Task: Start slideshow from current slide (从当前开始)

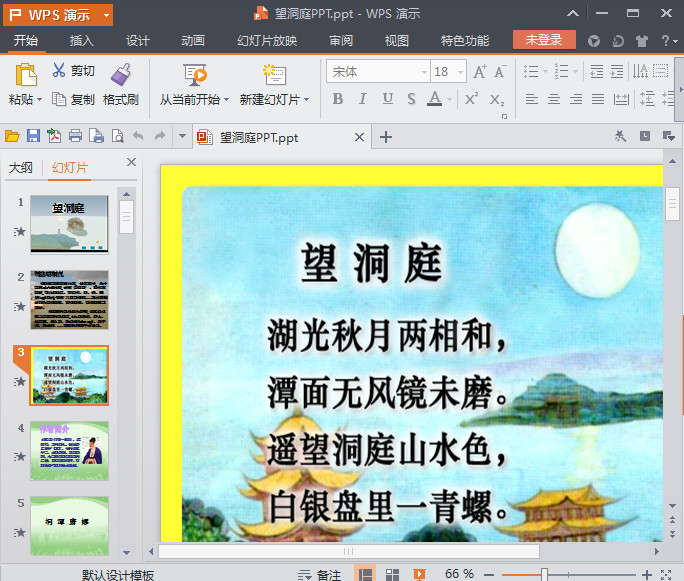Action: (x=194, y=76)
